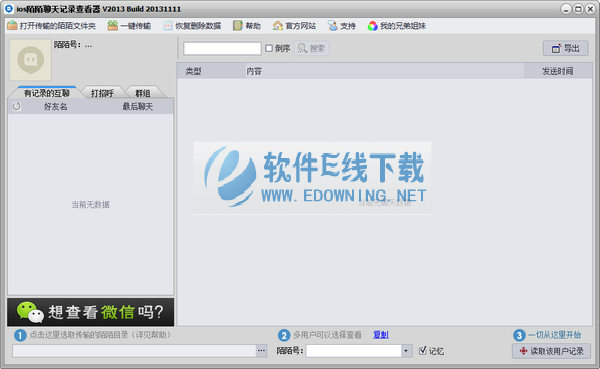
Task: Click the search text input field
Action: (222, 49)
